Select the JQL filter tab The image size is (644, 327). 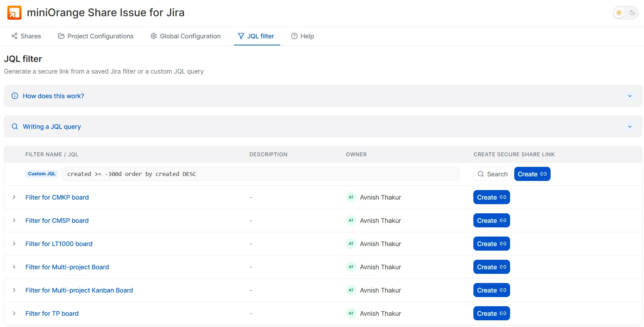257,36
